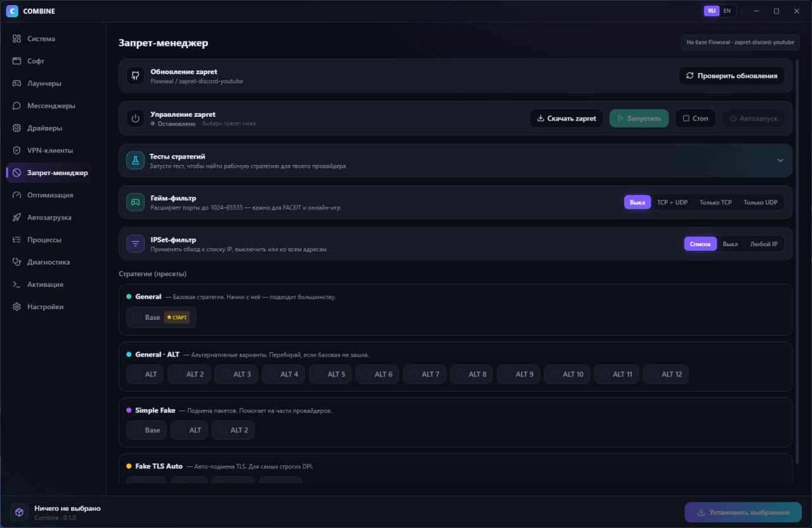Screen dimensions: 812x528
Task: Open Процессы section
Action: click(53, 240)
